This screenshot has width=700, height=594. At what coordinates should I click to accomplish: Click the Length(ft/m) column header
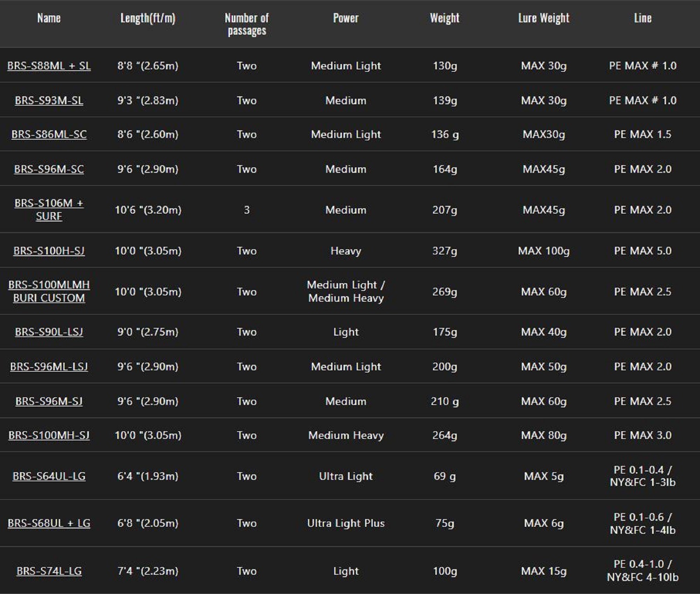point(148,18)
